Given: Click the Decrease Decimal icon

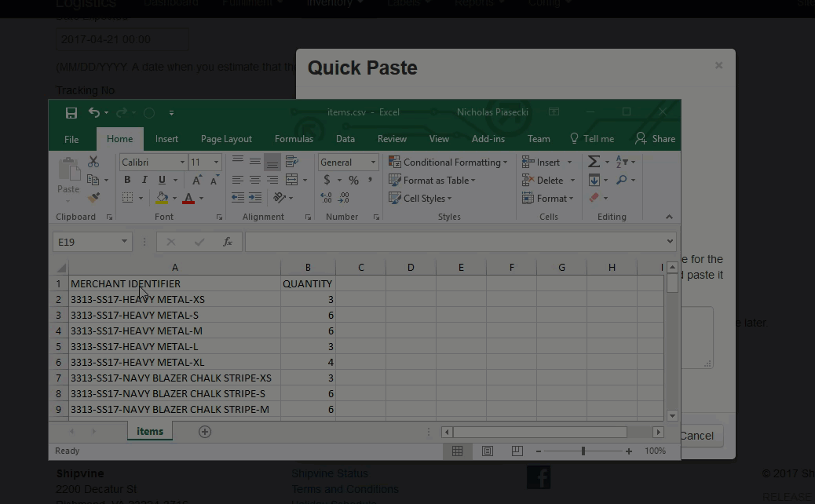Looking at the screenshot, I should tap(344, 198).
